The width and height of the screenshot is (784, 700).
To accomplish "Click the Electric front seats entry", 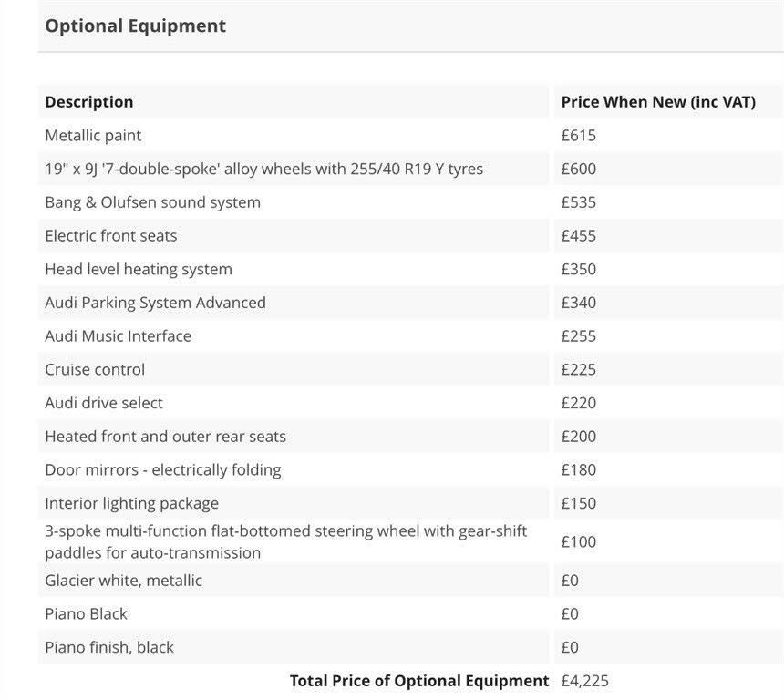I will click(110, 236).
